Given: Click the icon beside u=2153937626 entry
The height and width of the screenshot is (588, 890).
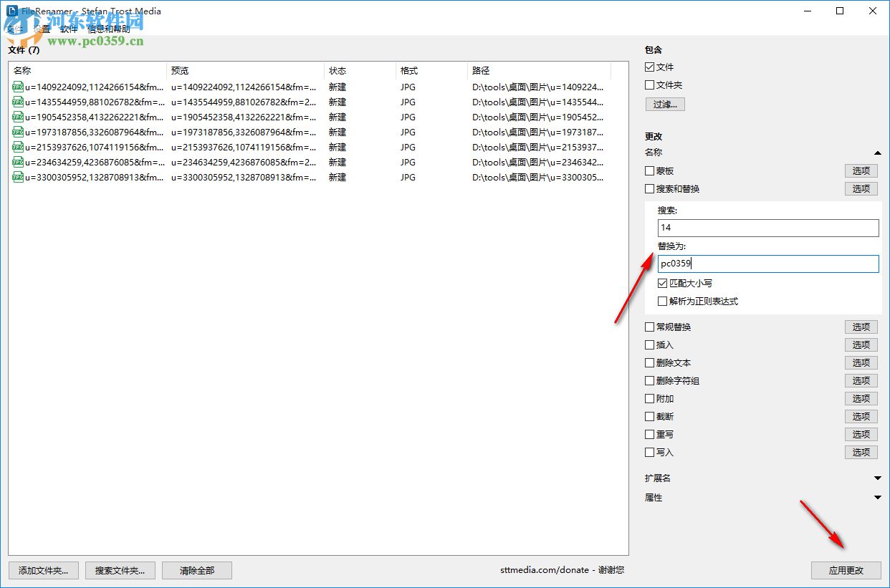Looking at the screenshot, I should coord(17,147).
